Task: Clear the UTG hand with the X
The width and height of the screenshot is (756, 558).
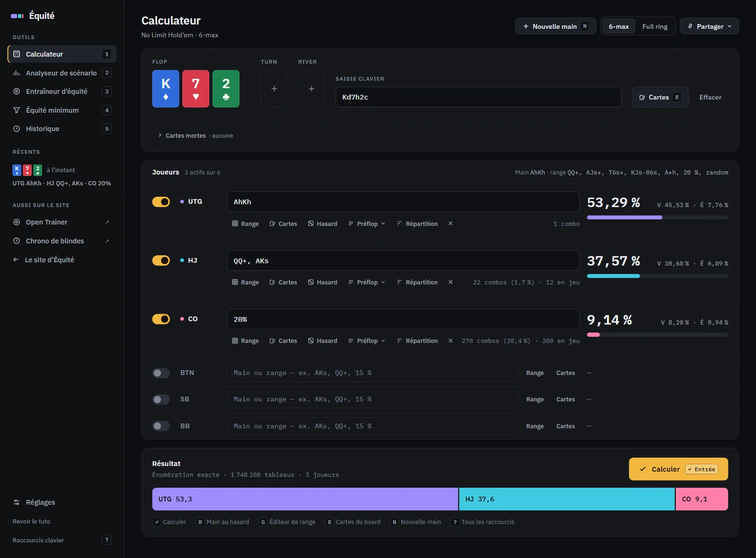Action: 451,224
